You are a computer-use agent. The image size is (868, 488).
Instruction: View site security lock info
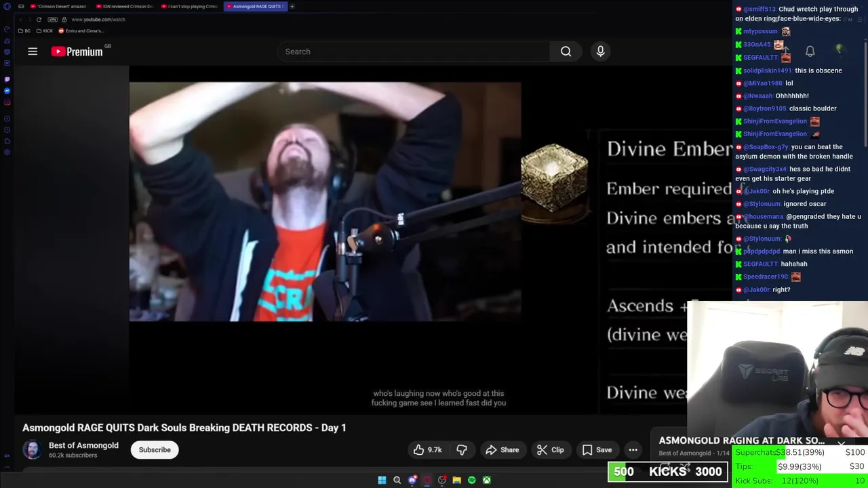[x=64, y=20]
